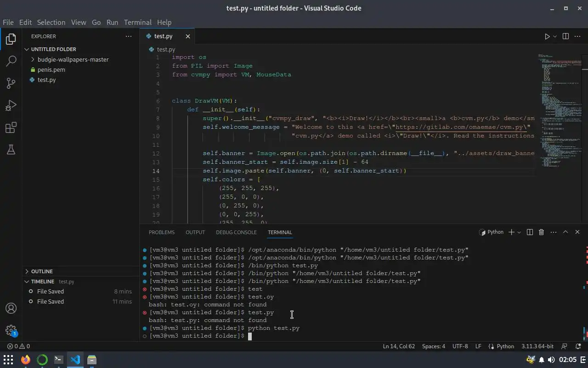Click Ln 14, Col 62 status item

click(x=399, y=346)
